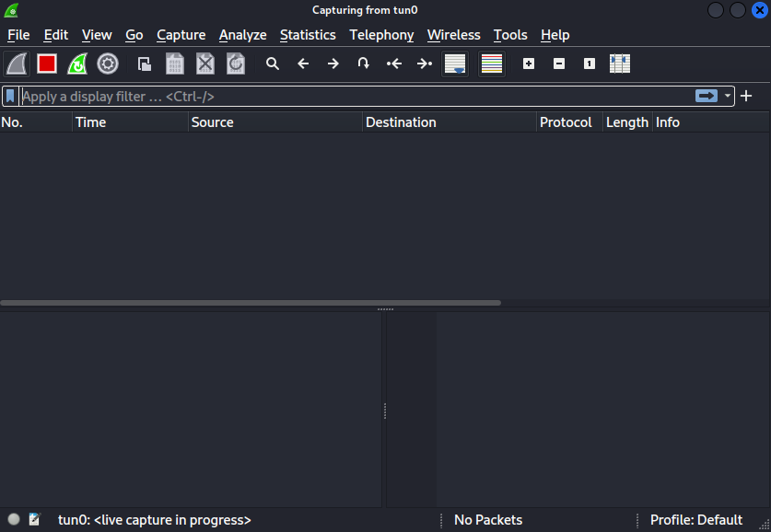Find a packet with magnifier icon

(x=273, y=64)
